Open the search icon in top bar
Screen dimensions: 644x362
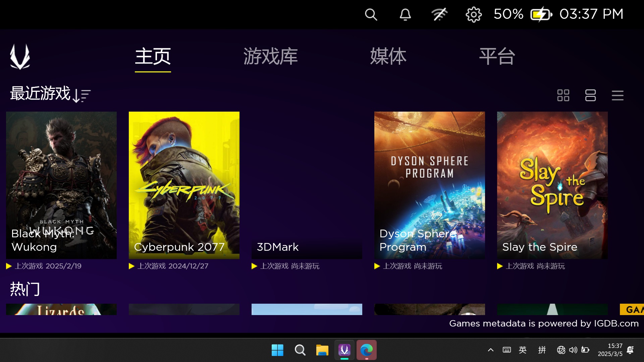(x=371, y=14)
